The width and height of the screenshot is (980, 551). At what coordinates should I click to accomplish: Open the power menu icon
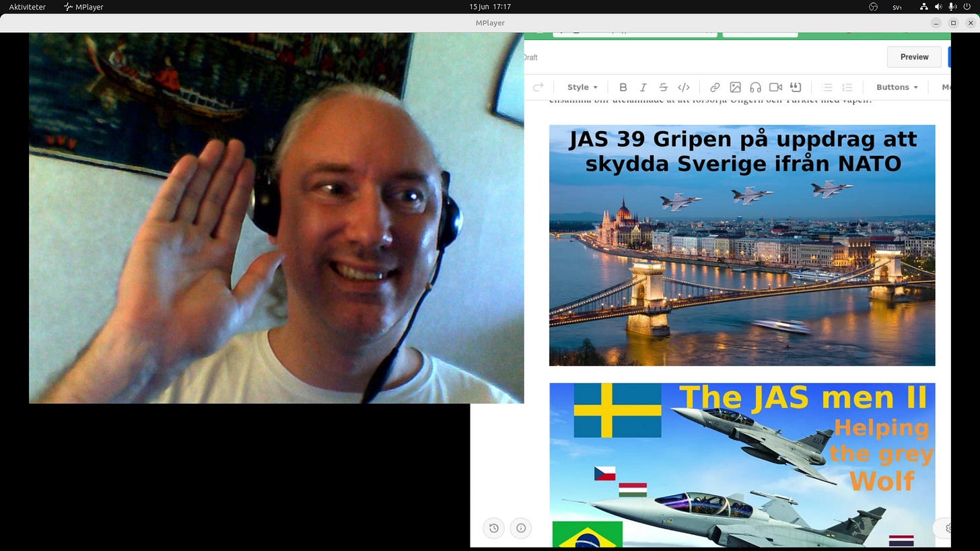tap(967, 7)
